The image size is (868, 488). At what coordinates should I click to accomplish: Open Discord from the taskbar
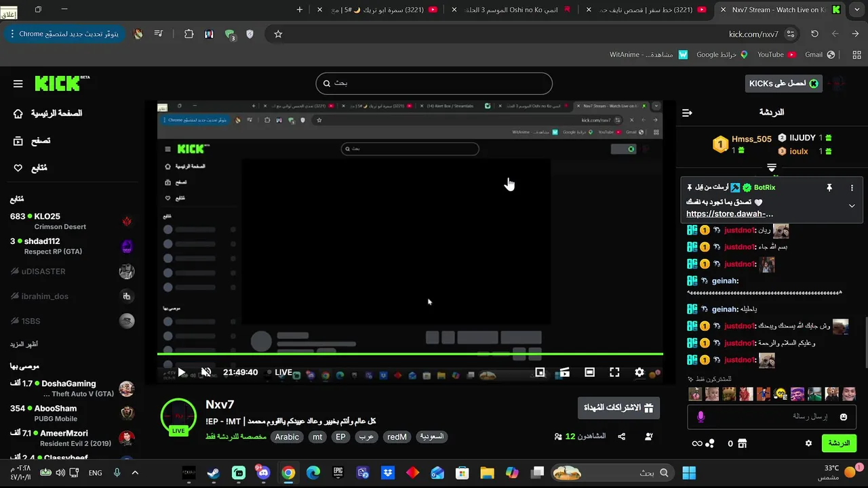(263, 472)
